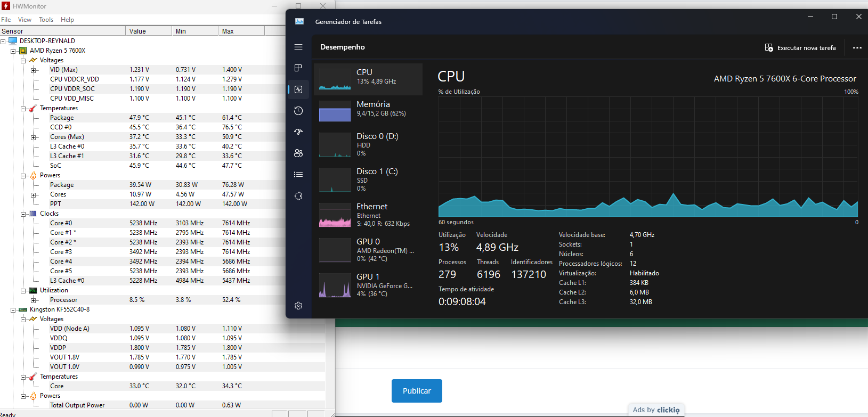Click CPU Powers flame icon in HWMonitor

point(33,175)
